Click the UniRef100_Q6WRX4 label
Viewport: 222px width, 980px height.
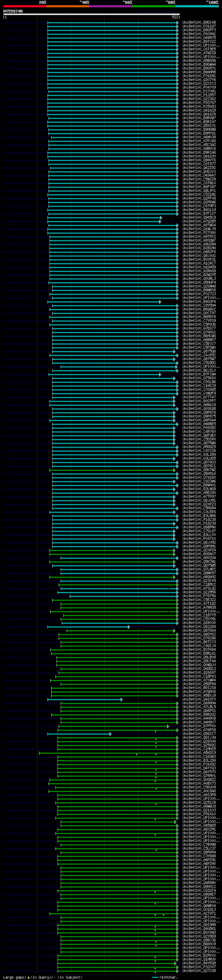click(199, 906)
